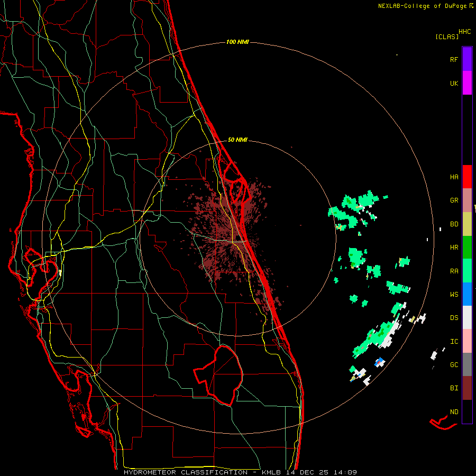This screenshot has height=476, width=476.
Task: Click the "ND" legend label
Action: click(454, 412)
